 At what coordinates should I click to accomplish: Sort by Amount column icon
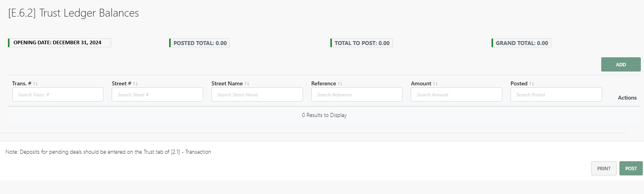coord(435,84)
